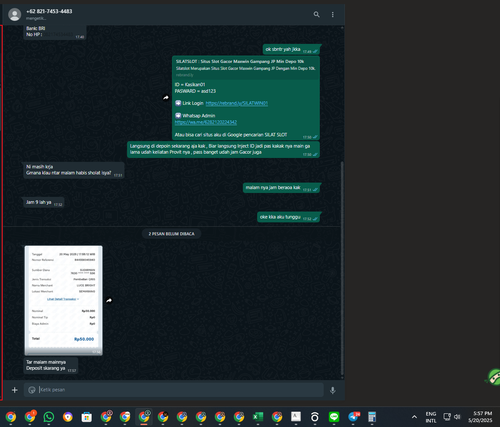Open the emoji picker

click(x=32, y=390)
